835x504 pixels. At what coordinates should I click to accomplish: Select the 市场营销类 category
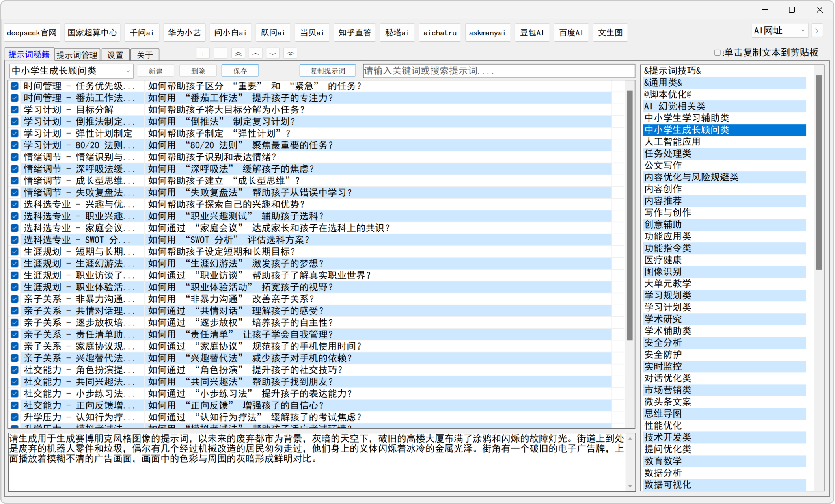click(725, 390)
